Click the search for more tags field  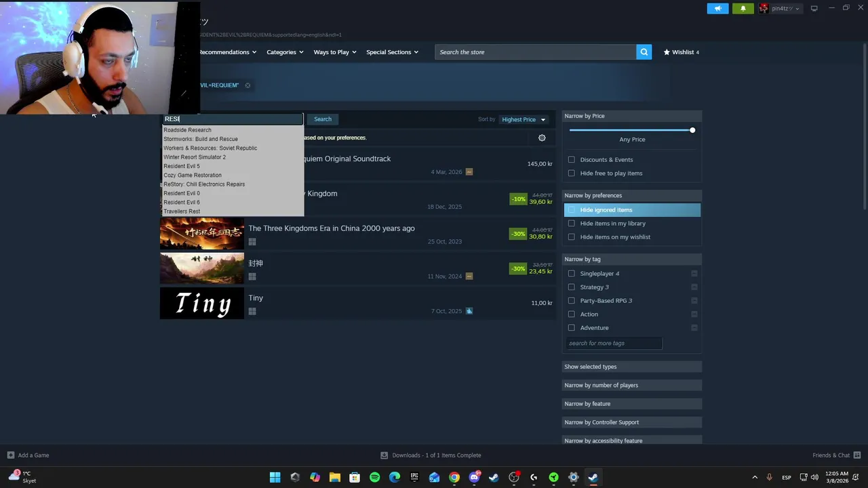(614, 344)
